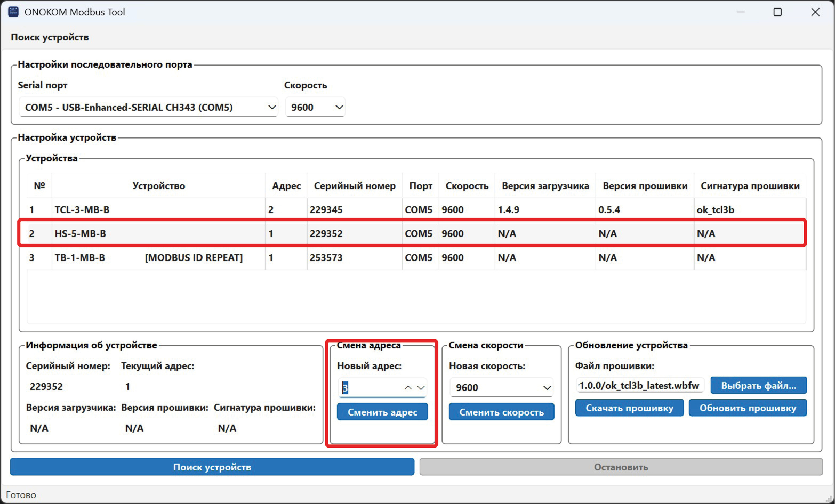Decrease new address with down arrow
Image resolution: width=835 pixels, height=504 pixels.
[x=421, y=388]
